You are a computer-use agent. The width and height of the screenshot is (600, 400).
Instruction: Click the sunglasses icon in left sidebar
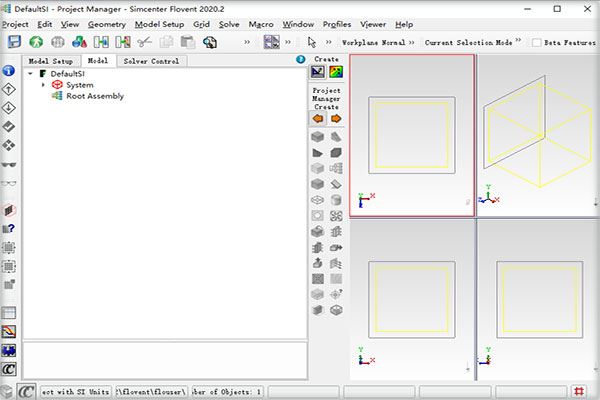click(9, 164)
